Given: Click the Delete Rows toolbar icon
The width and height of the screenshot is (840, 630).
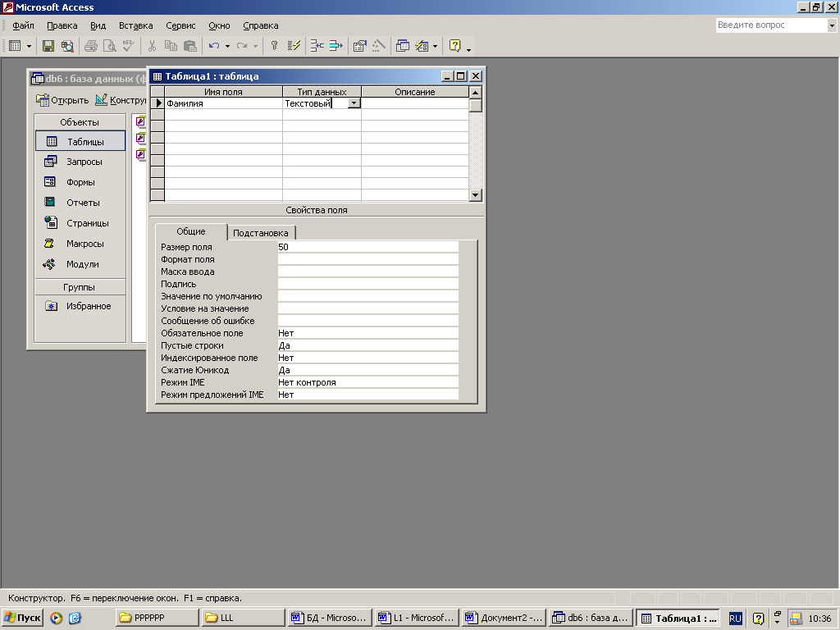Looking at the screenshot, I should [336, 46].
